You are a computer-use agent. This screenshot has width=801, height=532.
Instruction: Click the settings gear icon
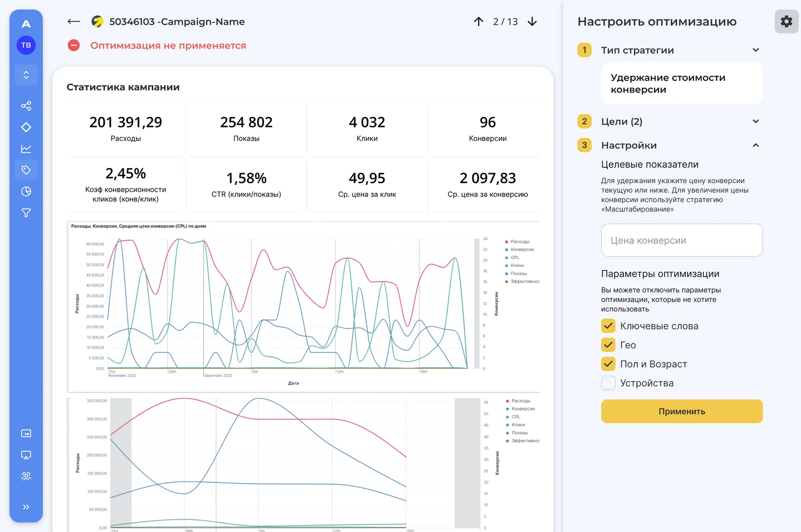[787, 21]
